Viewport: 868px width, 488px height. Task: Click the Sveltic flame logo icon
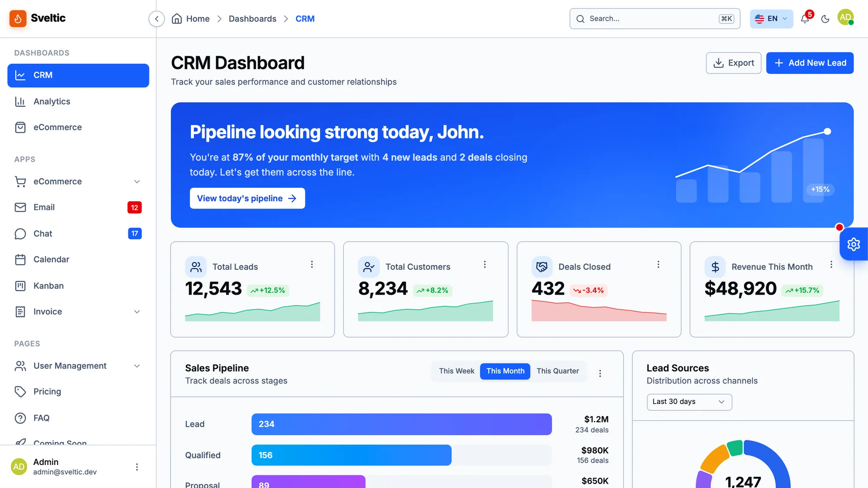18,18
